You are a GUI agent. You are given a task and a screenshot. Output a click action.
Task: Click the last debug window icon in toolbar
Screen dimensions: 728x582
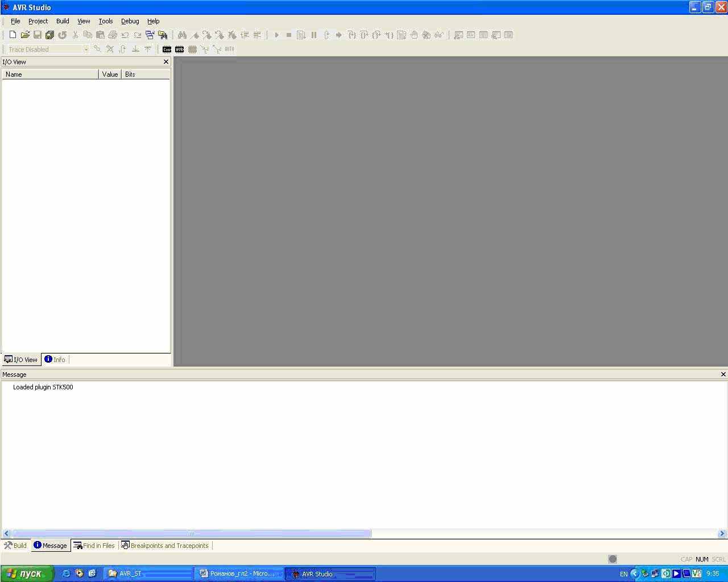[508, 35]
